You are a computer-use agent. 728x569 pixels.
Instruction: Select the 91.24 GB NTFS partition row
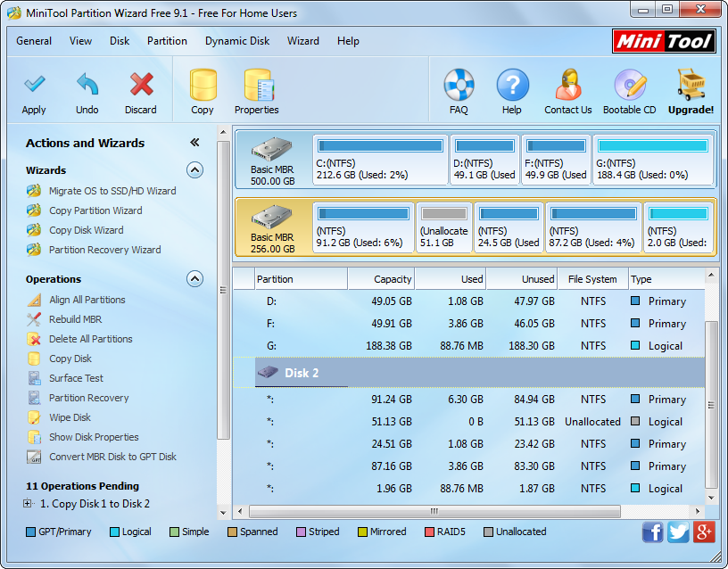coord(469,400)
